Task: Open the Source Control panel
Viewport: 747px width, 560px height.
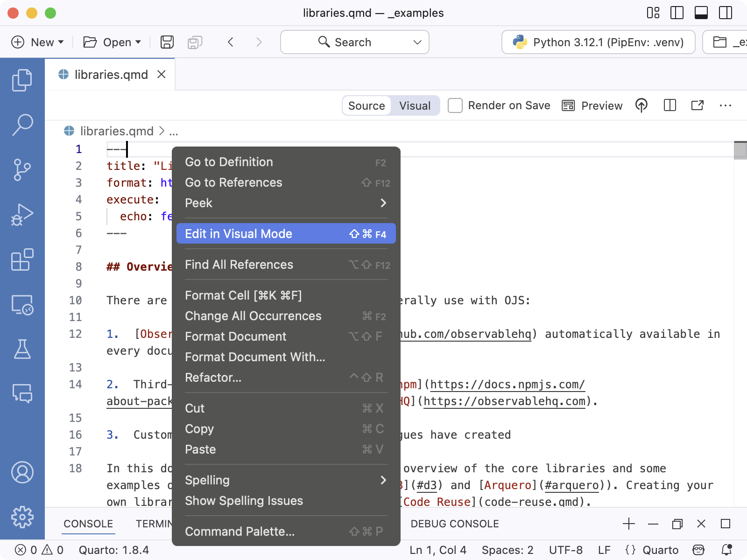Action: (22, 169)
